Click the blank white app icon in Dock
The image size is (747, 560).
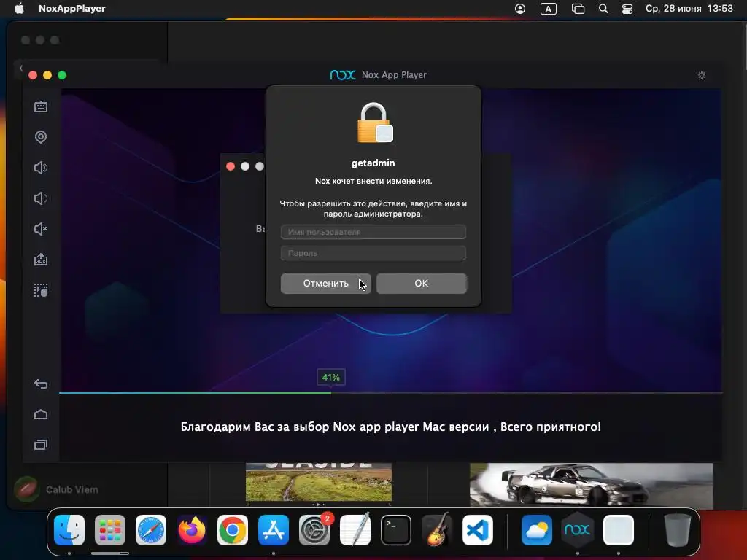click(x=619, y=530)
